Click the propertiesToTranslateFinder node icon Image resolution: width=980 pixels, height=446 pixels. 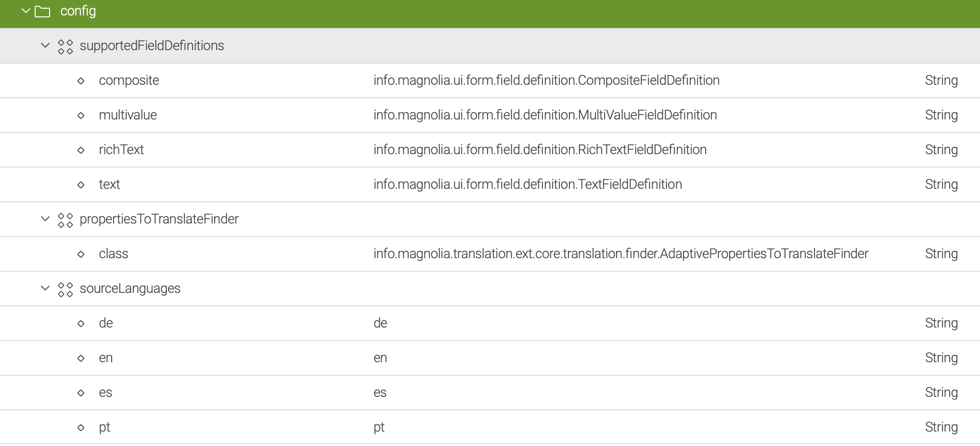pos(65,219)
